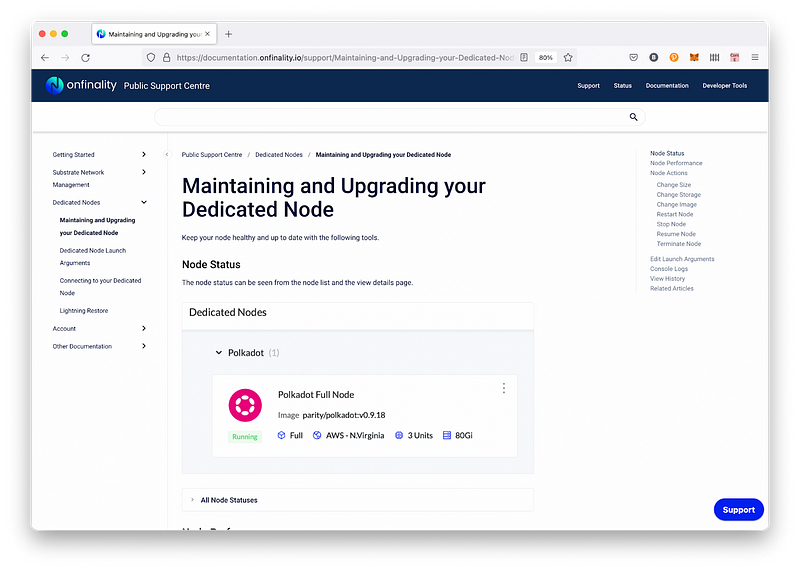Screen dimensions: 800x571
Task: Open the Firefox hamburger menu
Action: 755,58
